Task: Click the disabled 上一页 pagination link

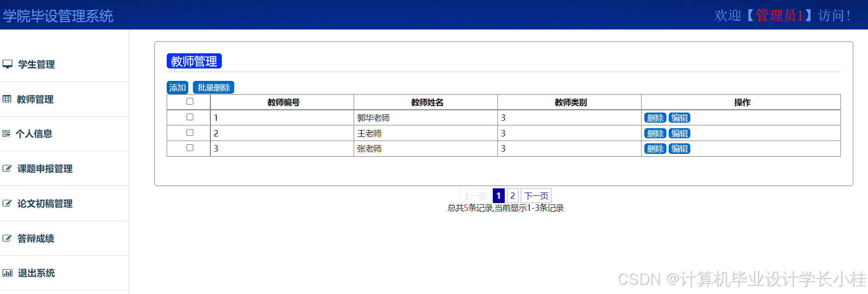Action: coord(475,196)
